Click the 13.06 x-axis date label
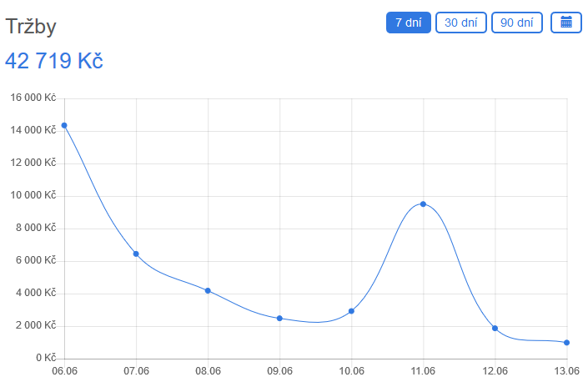The image size is (588, 392). (x=567, y=369)
